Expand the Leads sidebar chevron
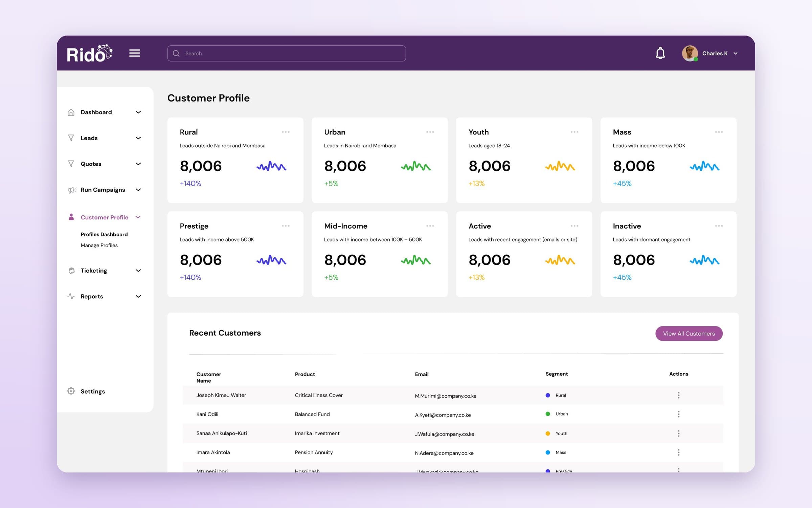Image resolution: width=812 pixels, height=508 pixels. click(138, 138)
